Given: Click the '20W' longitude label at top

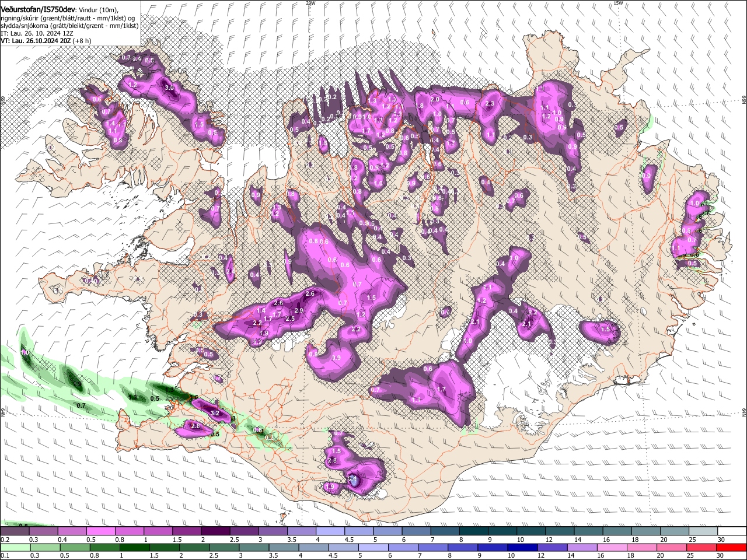Looking at the screenshot, I should click(x=310, y=3).
